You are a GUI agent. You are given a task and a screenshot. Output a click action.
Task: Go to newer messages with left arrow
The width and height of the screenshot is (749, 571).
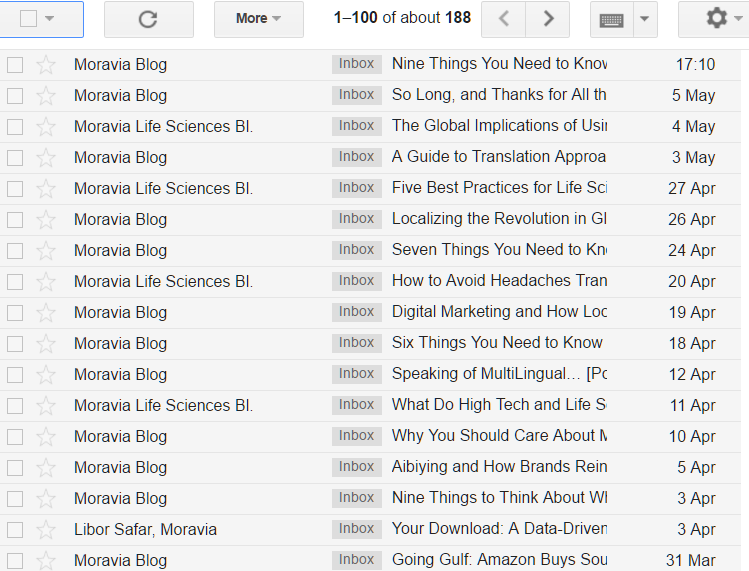(503, 19)
